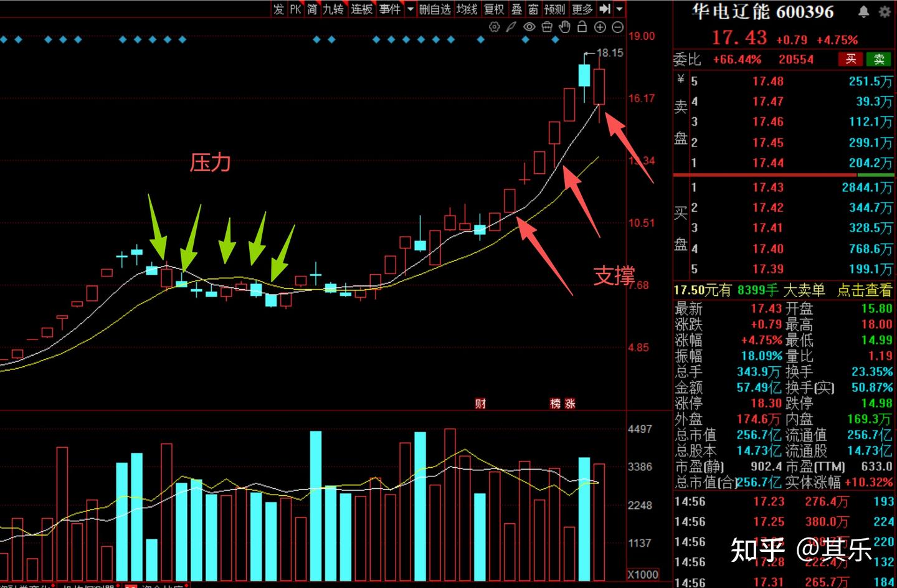
Task: Click stock title 华电辽能 600396
Action: [762, 12]
